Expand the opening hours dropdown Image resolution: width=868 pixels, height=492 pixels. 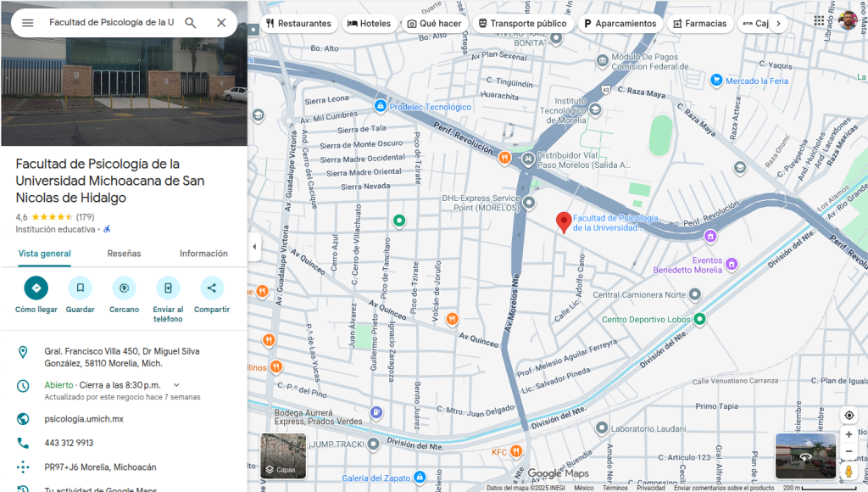click(x=176, y=385)
